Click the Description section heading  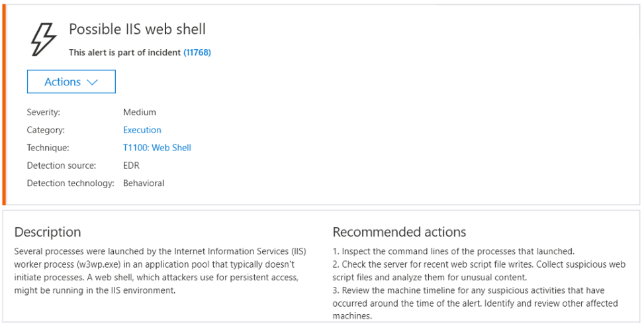(48, 232)
